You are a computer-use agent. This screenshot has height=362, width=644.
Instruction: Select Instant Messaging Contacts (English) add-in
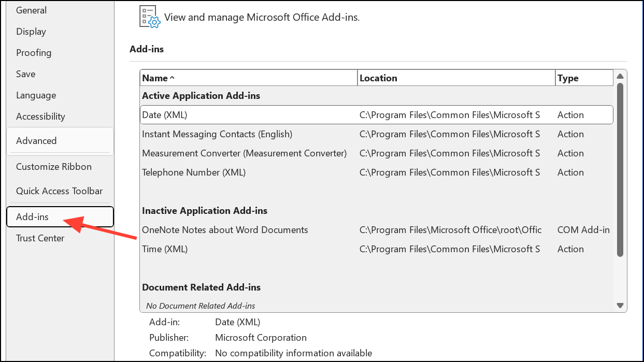[x=377, y=134]
